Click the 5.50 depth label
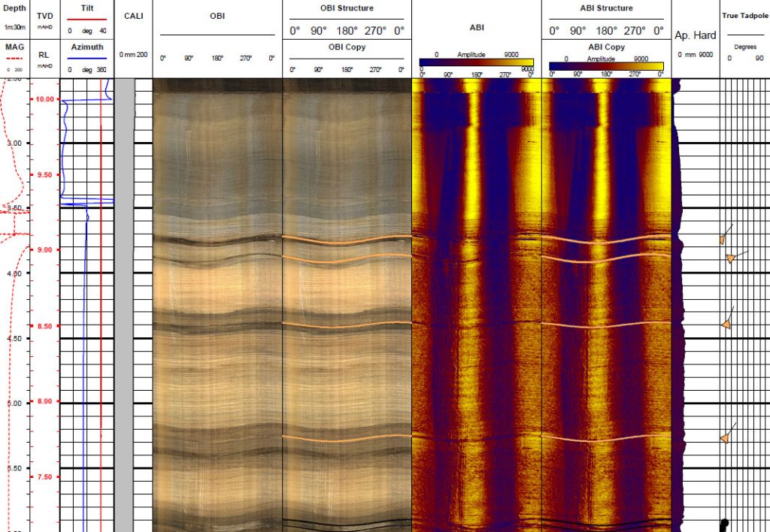Screen dimensions: 770x532 14,468
